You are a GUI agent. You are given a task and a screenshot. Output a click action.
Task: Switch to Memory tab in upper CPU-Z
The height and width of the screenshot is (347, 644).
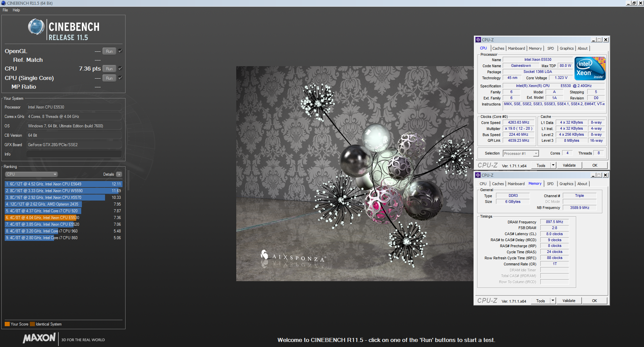click(x=535, y=48)
